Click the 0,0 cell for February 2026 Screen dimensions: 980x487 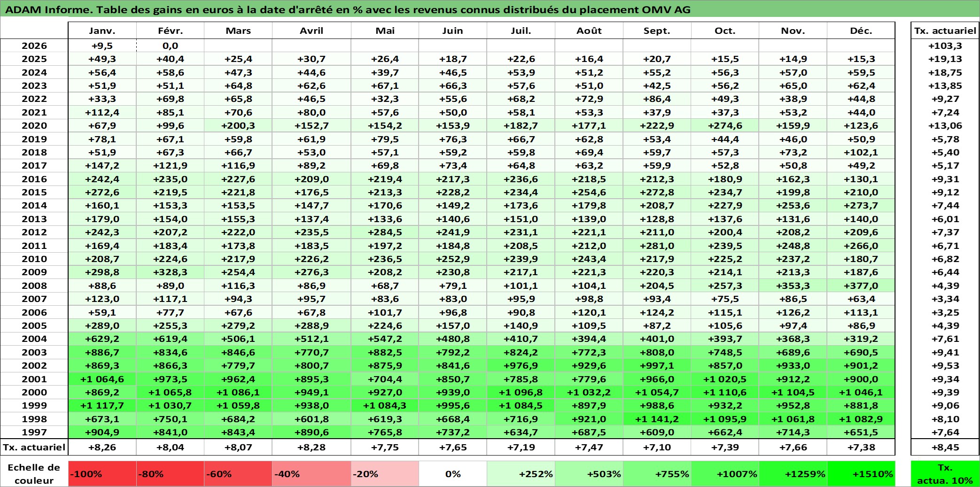[x=170, y=46]
